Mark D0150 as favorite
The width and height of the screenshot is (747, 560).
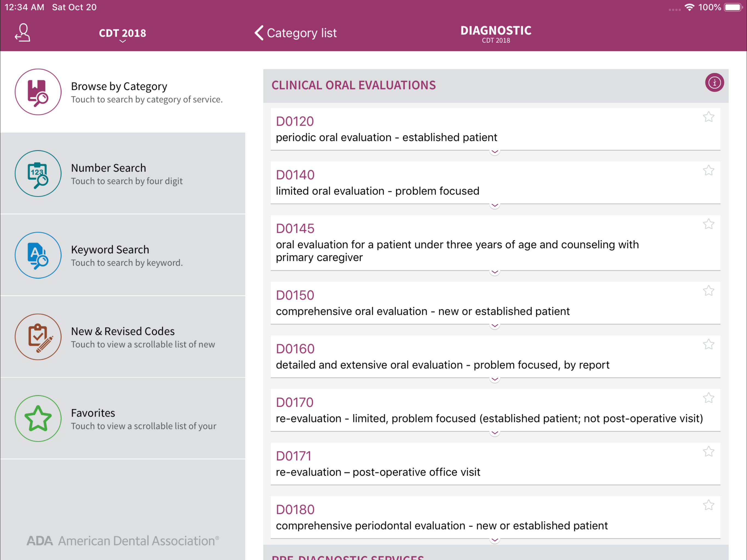(x=708, y=291)
